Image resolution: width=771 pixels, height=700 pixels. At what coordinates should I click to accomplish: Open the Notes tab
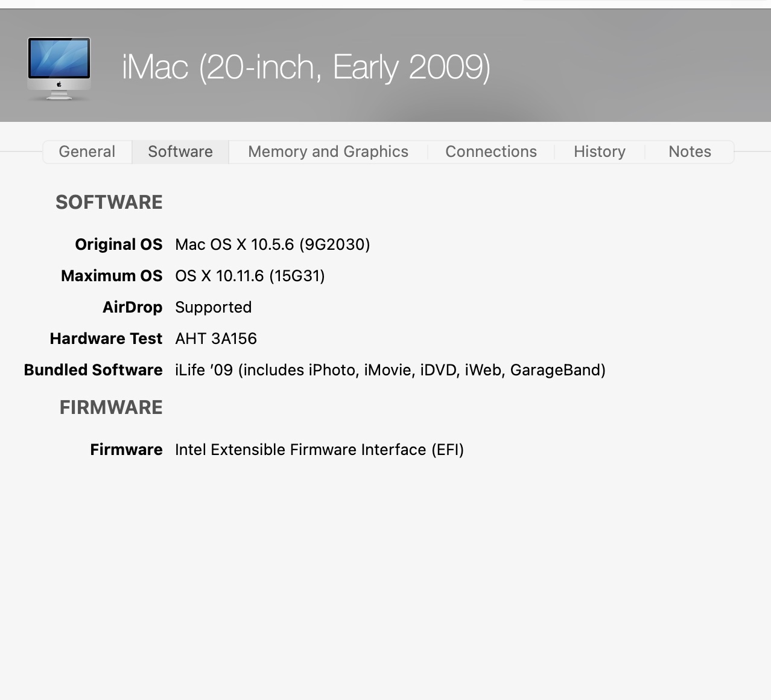pyautogui.click(x=690, y=151)
